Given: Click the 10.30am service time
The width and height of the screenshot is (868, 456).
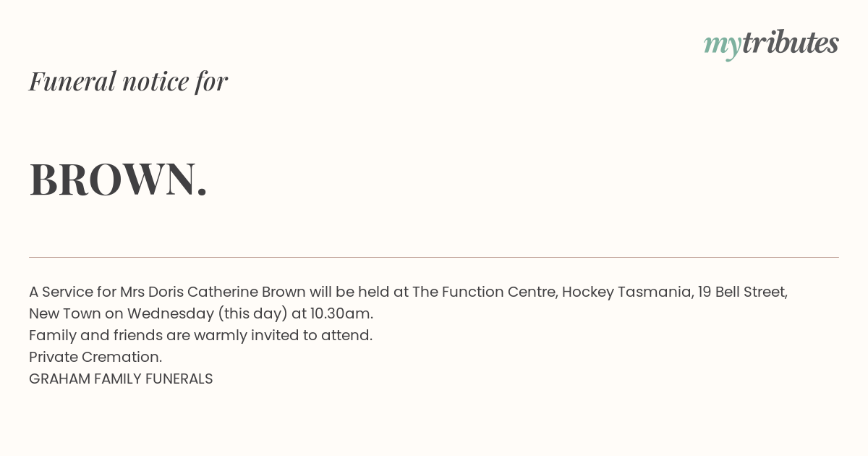Looking at the screenshot, I should [341, 313].
